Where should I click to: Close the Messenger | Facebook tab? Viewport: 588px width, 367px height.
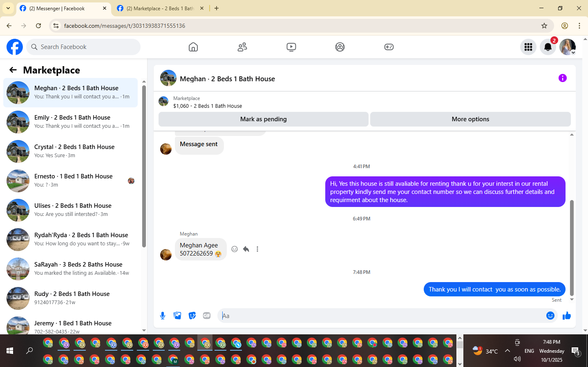click(105, 8)
